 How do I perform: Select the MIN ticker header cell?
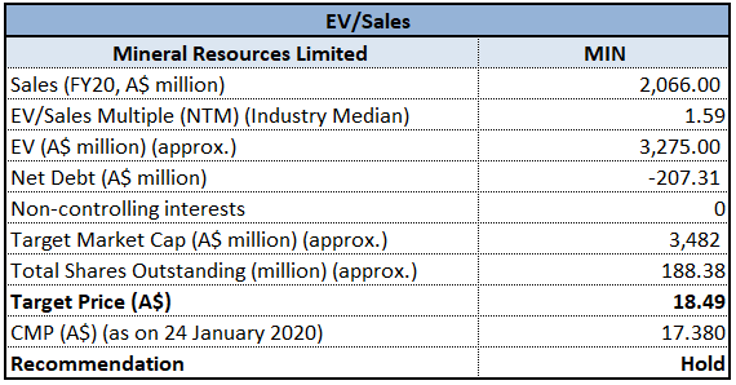click(604, 53)
